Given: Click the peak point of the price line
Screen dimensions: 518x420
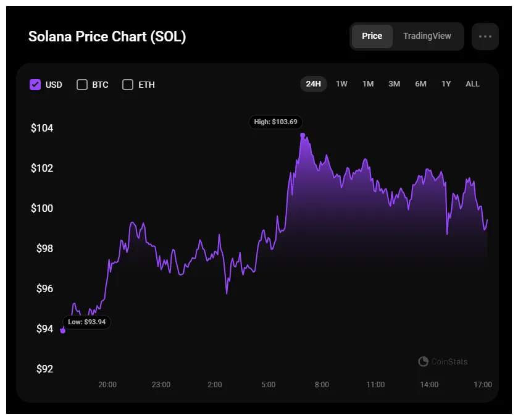Looking at the screenshot, I should coord(302,134).
